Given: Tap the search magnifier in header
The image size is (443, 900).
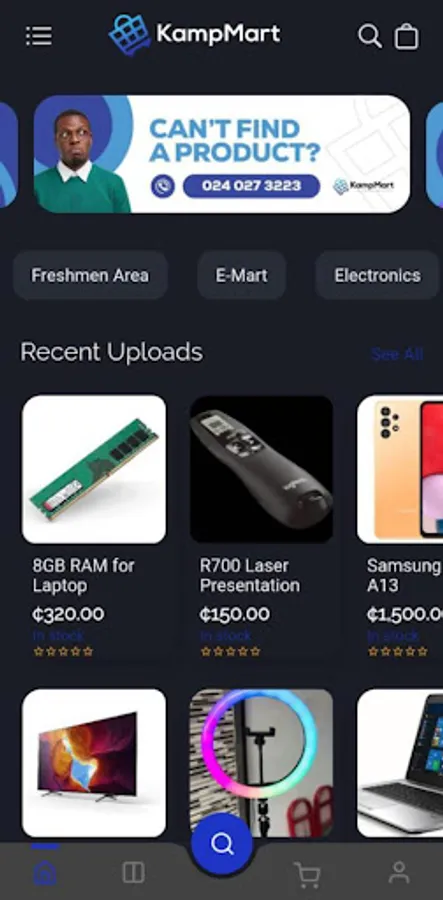Looking at the screenshot, I should click(370, 36).
